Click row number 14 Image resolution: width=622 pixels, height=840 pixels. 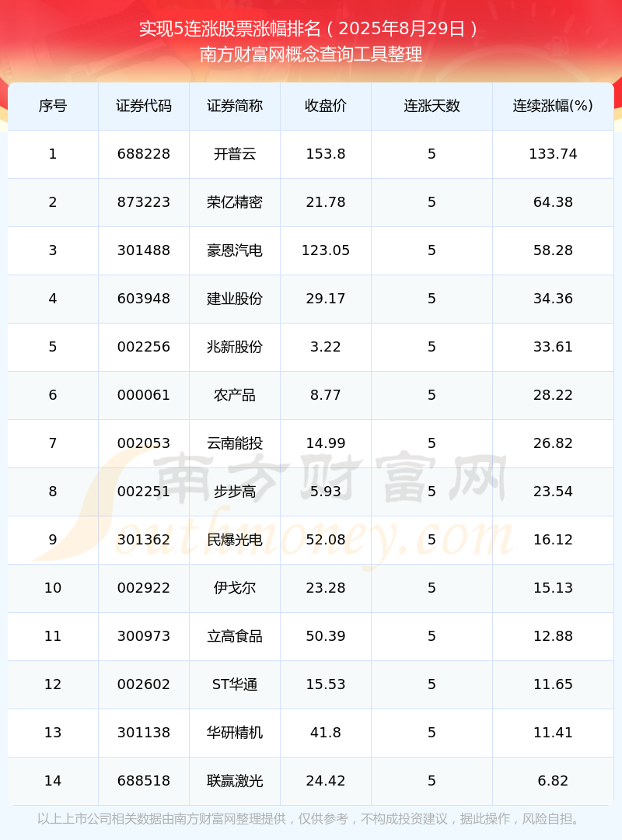(x=53, y=781)
